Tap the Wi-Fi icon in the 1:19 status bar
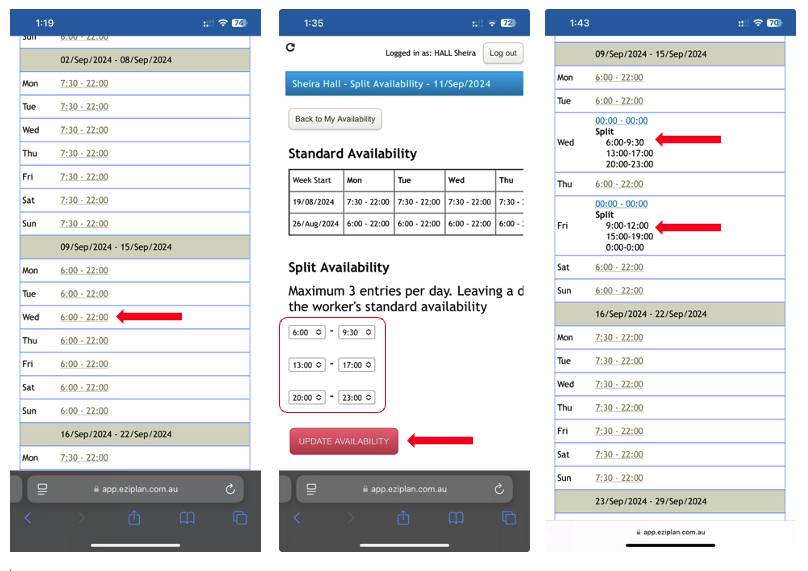 click(223, 23)
